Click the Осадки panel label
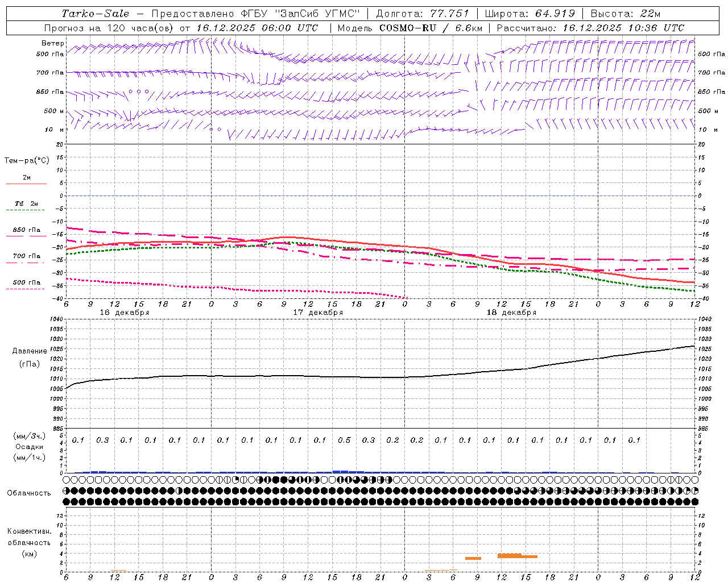Screen dimensions: 728x582 pyautogui.click(x=29, y=447)
